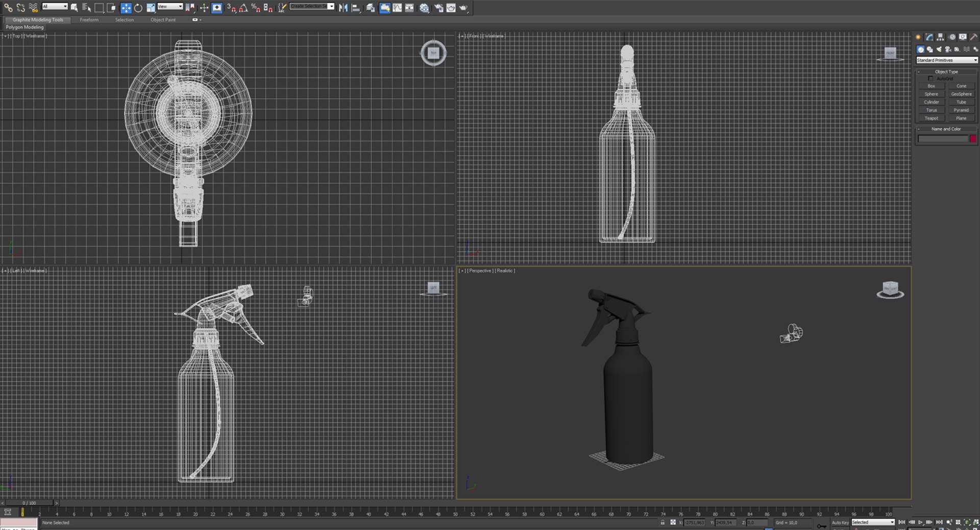This screenshot has height=530, width=980.
Task: Click the Render Production teapot icon
Action: [463, 8]
